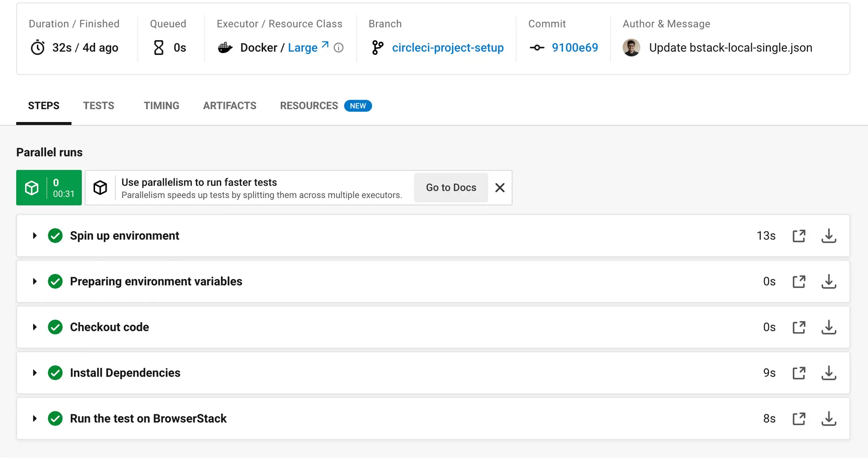Open Install Dependencies output in new tab
The image size is (868, 459).
point(799,373)
